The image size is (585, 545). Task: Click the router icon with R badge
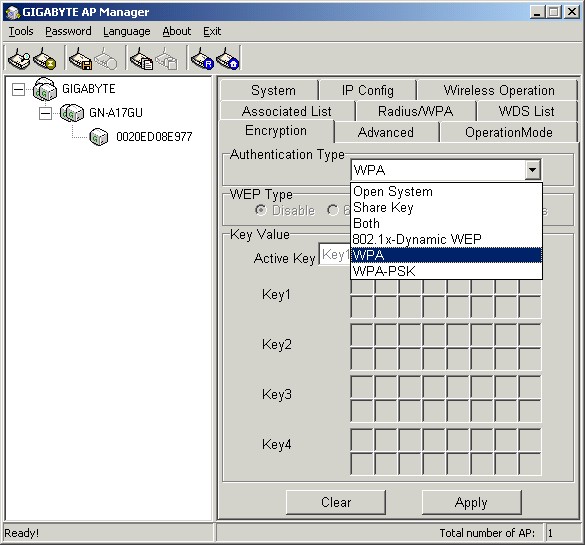[202, 59]
